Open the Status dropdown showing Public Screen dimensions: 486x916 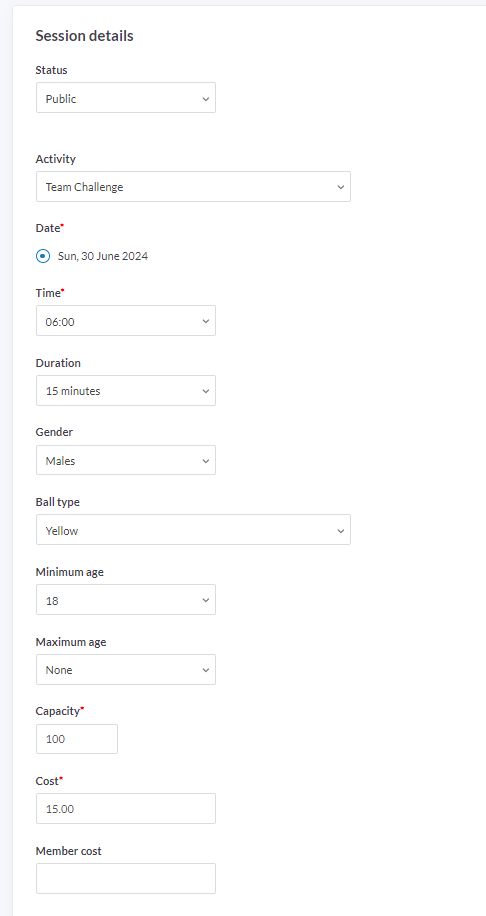(x=126, y=98)
